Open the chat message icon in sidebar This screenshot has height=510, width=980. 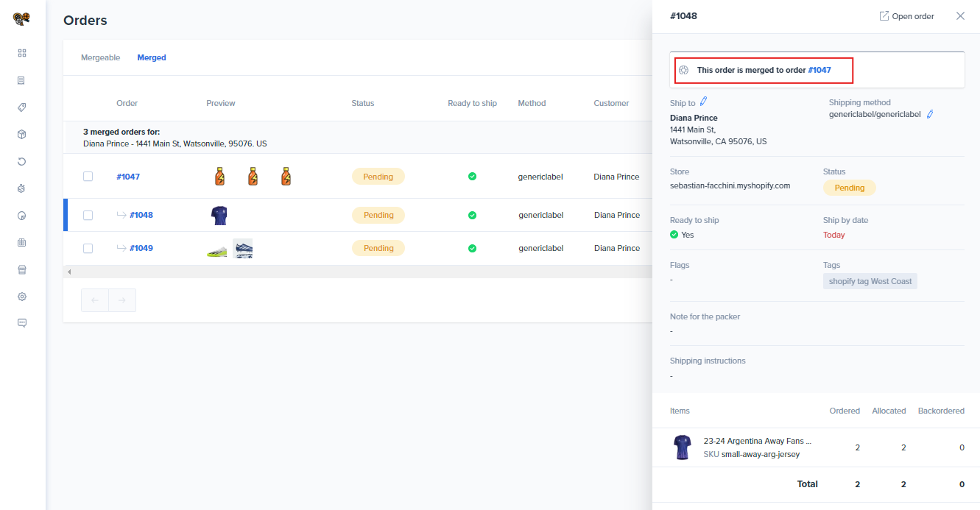pos(22,323)
